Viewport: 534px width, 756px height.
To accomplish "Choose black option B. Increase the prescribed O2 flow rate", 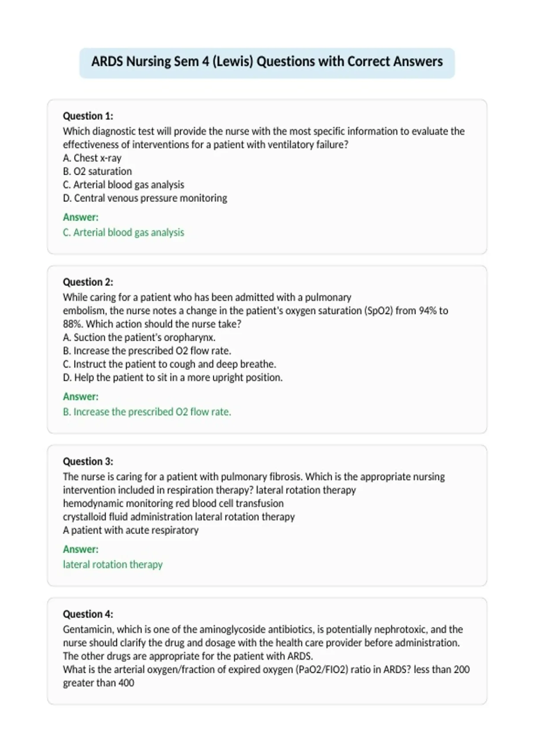I will [x=147, y=350].
